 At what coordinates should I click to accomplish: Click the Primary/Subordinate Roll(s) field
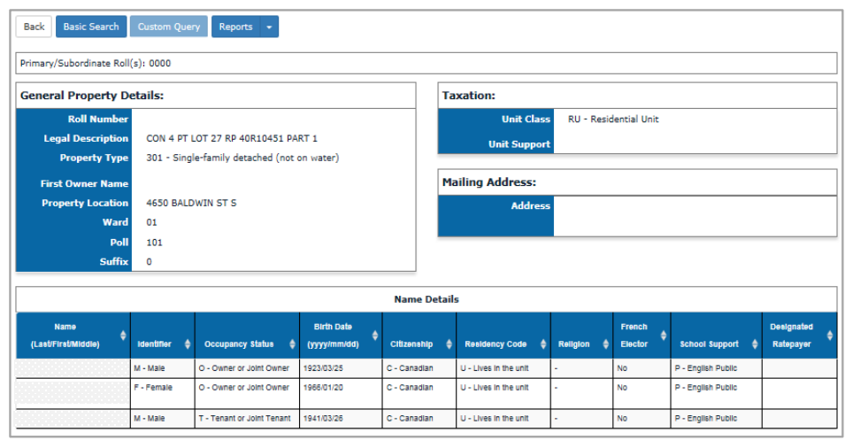click(426, 63)
